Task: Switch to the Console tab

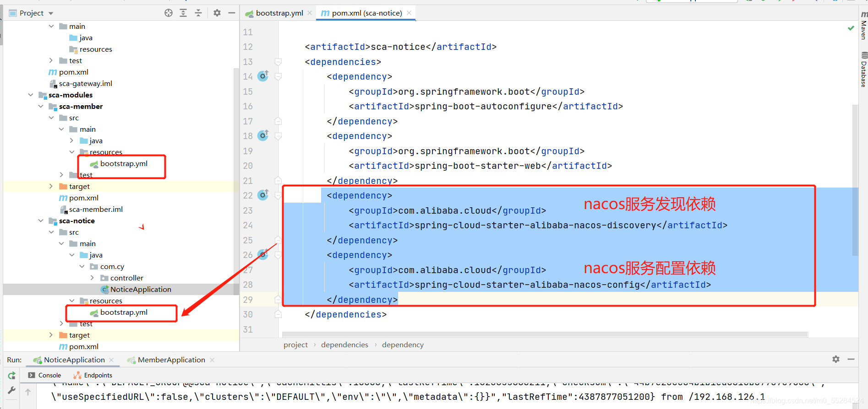Action: coord(44,375)
